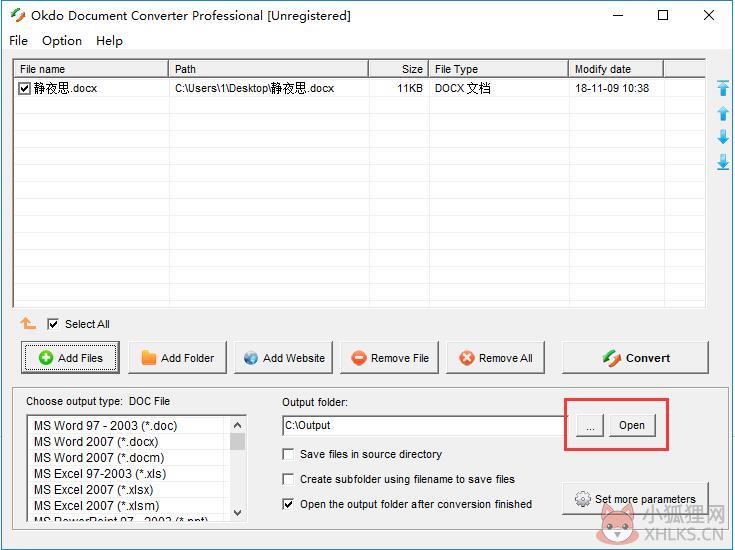Image resolution: width=735 pixels, height=550 pixels.
Task: Browse output folder with the ... button
Action: click(x=590, y=426)
